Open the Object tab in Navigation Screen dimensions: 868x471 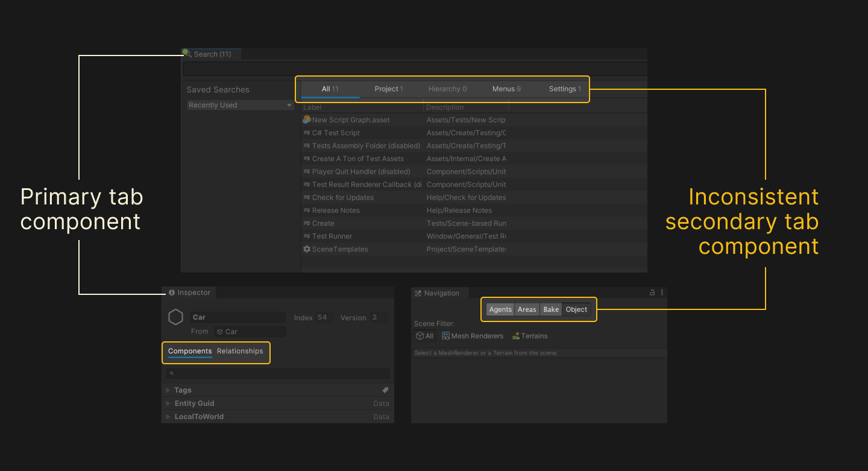pyautogui.click(x=576, y=309)
